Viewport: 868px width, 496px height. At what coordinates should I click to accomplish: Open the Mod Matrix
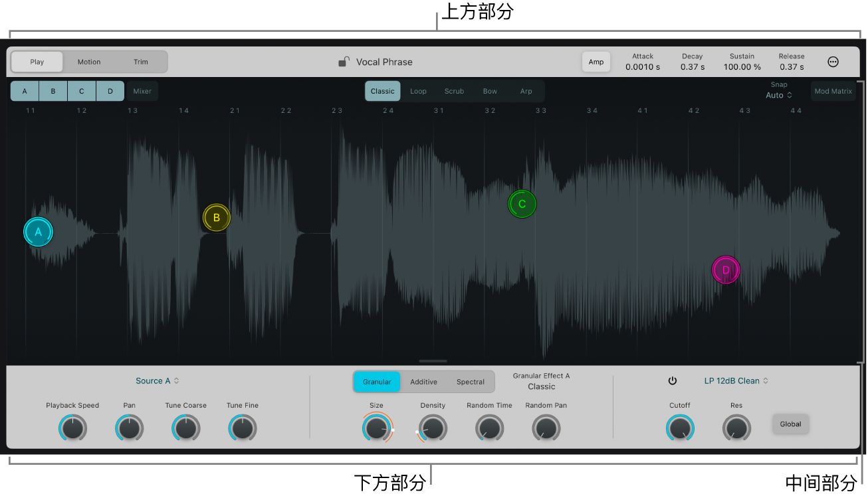(x=833, y=91)
